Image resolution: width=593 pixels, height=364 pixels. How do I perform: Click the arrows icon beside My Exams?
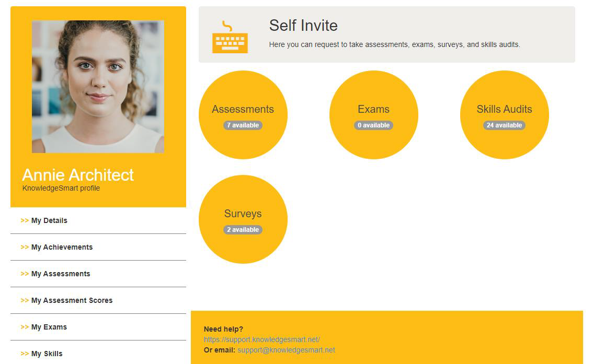pos(25,327)
